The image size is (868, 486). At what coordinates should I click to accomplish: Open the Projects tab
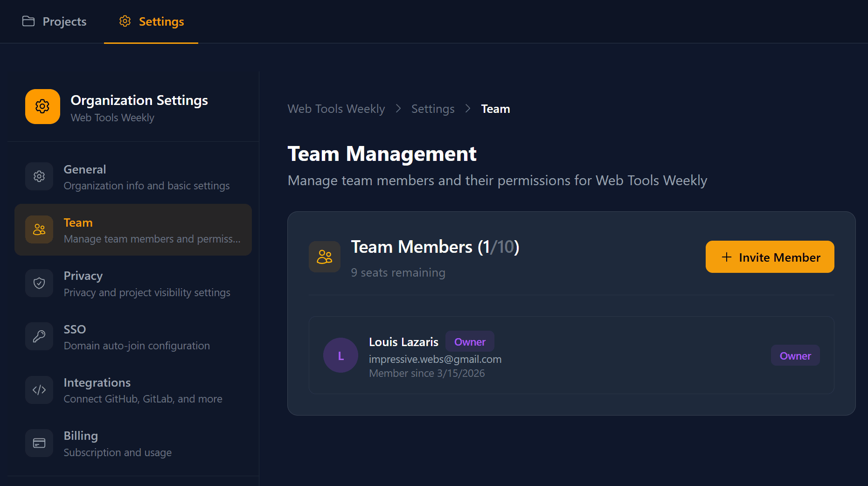pos(54,21)
